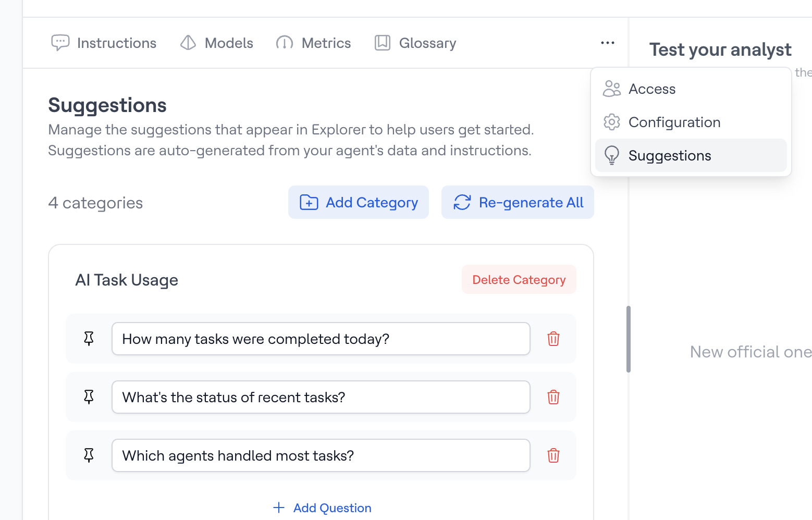The height and width of the screenshot is (520, 812).
Task: Open the three-dot more options menu
Action: click(x=607, y=43)
